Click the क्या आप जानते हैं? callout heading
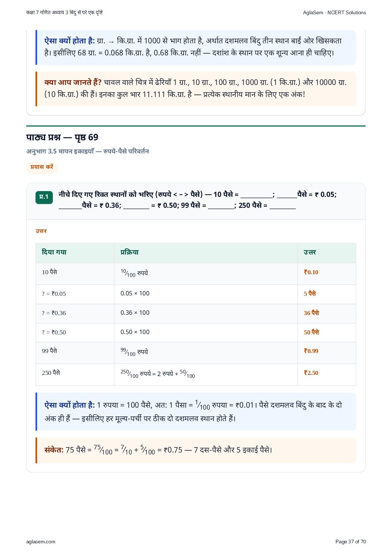 (73, 82)
